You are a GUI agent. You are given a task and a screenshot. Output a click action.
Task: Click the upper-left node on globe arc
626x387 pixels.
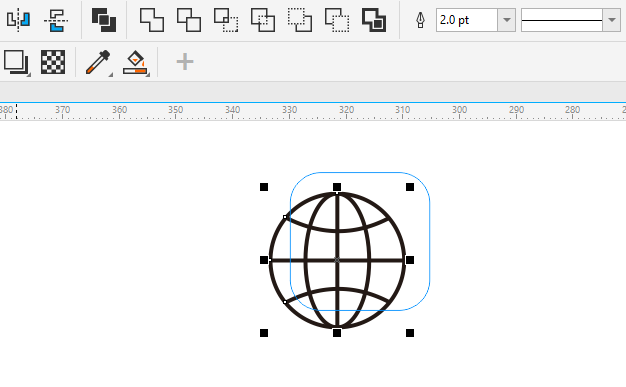285,217
